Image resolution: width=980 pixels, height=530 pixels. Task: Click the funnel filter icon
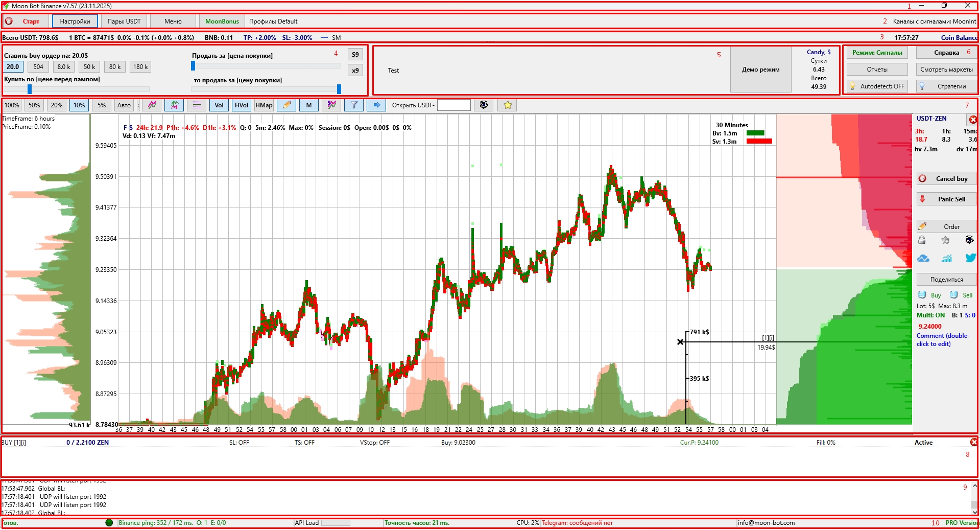[354, 105]
